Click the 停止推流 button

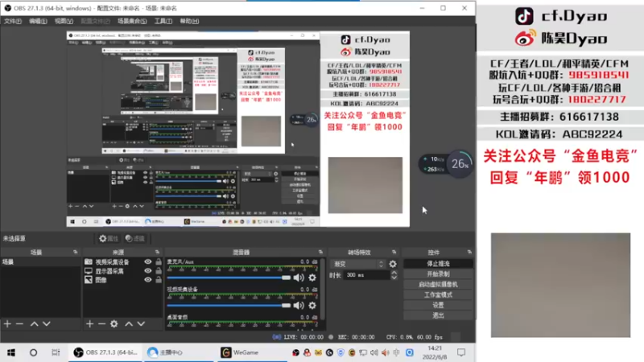pyautogui.click(x=438, y=264)
